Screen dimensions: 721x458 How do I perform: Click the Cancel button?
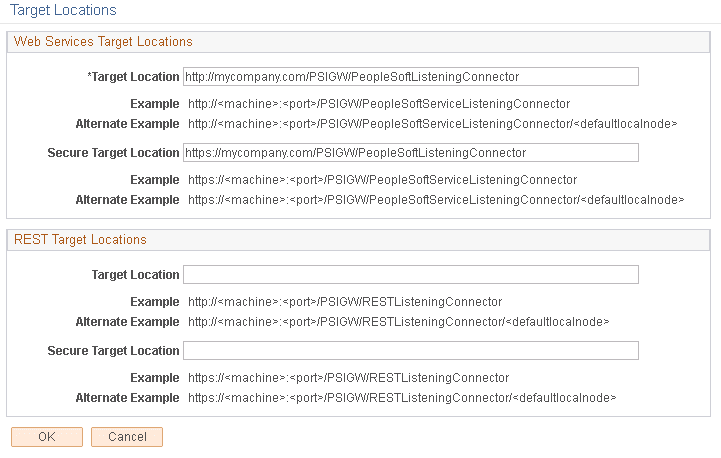[127, 436]
